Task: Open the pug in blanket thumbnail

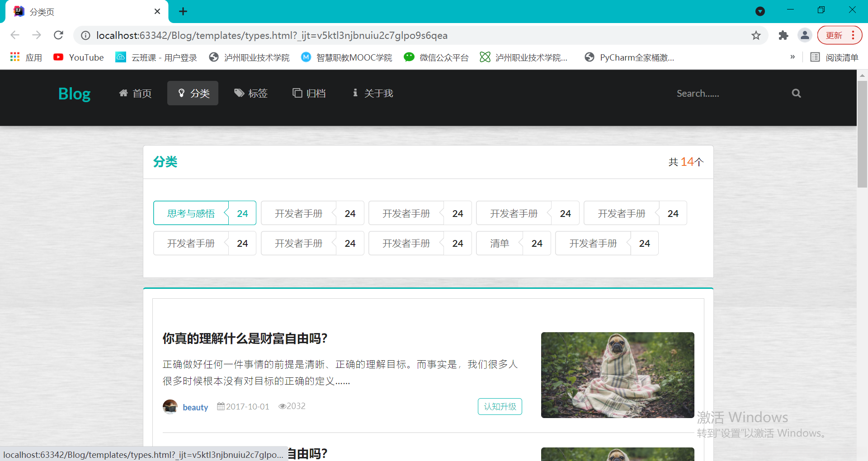Action: [618, 375]
